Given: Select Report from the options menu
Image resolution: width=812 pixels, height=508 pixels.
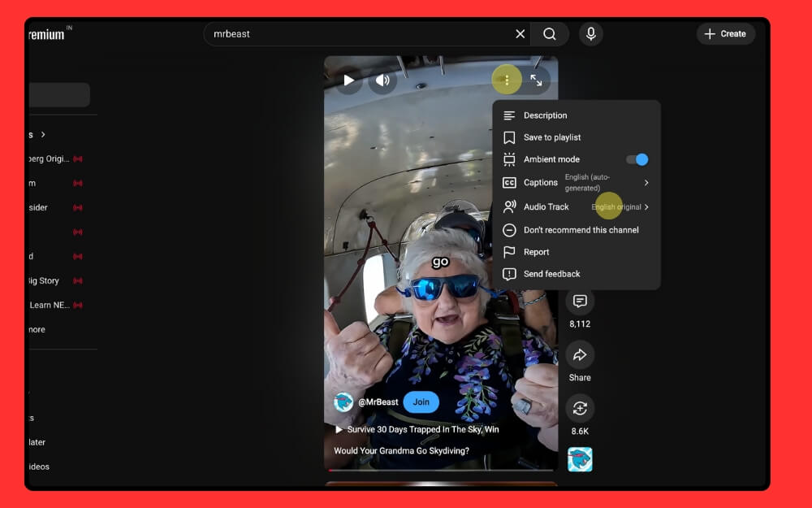Looking at the screenshot, I should click(x=537, y=252).
